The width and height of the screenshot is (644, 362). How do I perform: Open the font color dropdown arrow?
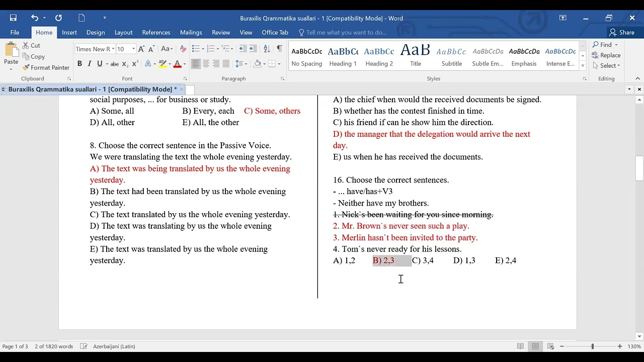pyautogui.click(x=184, y=64)
